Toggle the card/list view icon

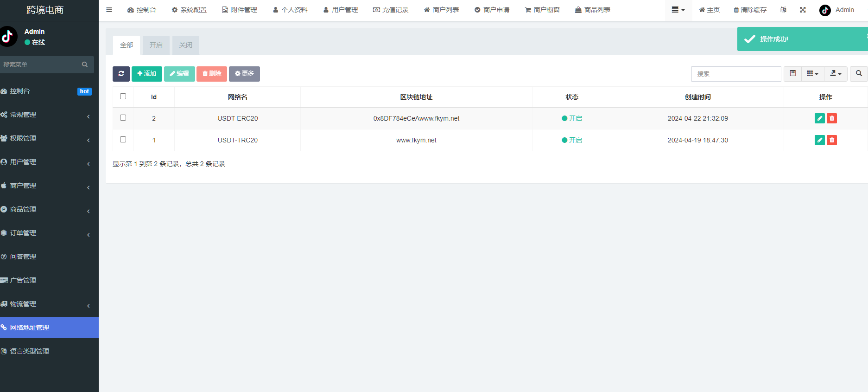pyautogui.click(x=792, y=74)
